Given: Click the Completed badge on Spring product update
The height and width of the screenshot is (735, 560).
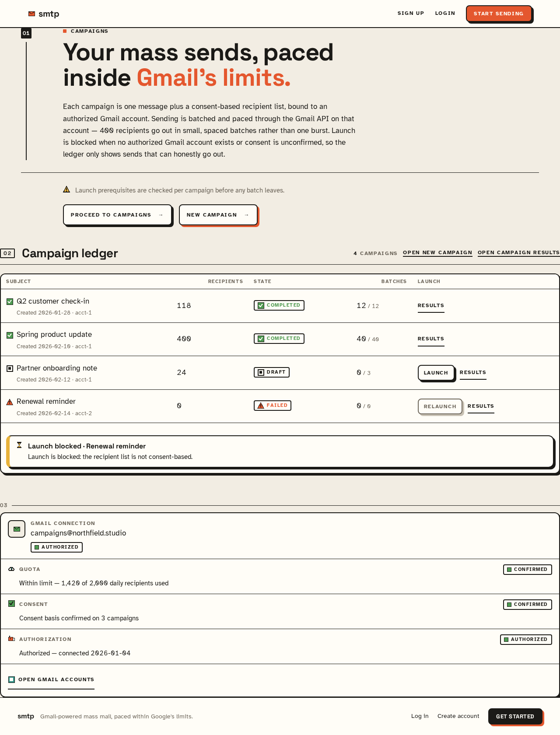Looking at the screenshot, I should coord(279,339).
